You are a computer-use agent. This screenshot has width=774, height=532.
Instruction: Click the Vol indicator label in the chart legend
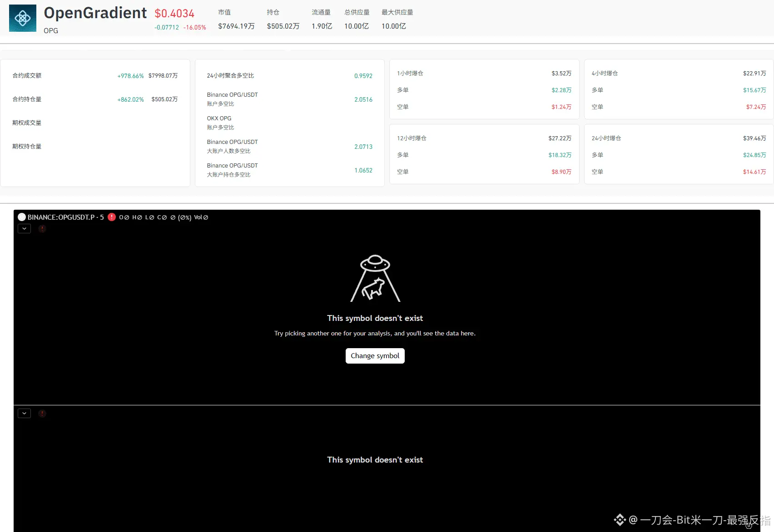click(x=198, y=217)
